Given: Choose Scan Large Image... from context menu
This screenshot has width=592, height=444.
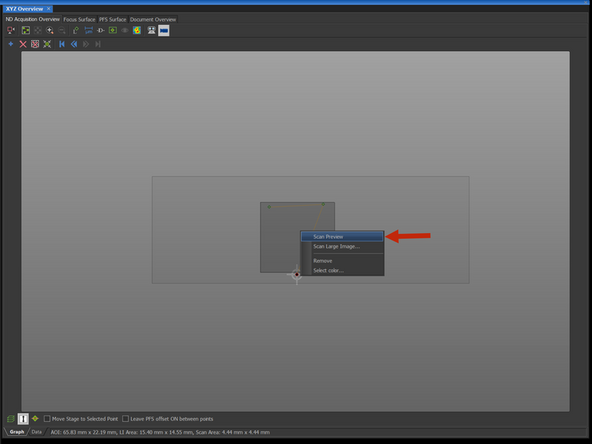Looking at the screenshot, I should click(342, 247).
